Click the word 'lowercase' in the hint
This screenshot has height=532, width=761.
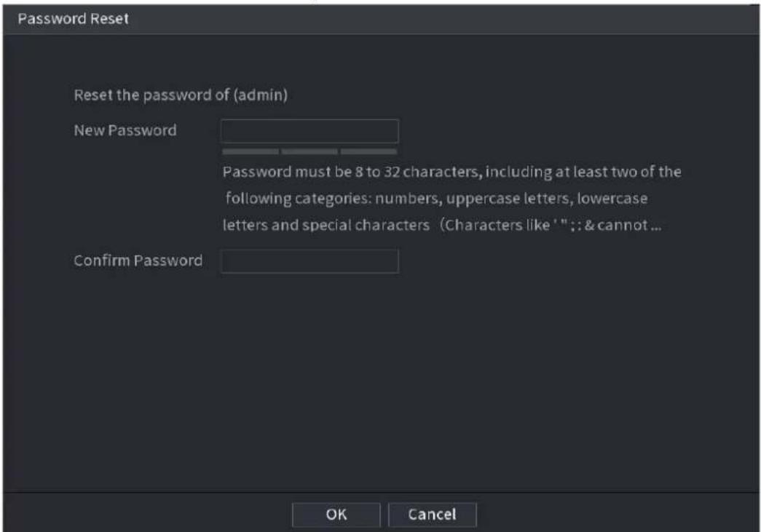(612, 199)
